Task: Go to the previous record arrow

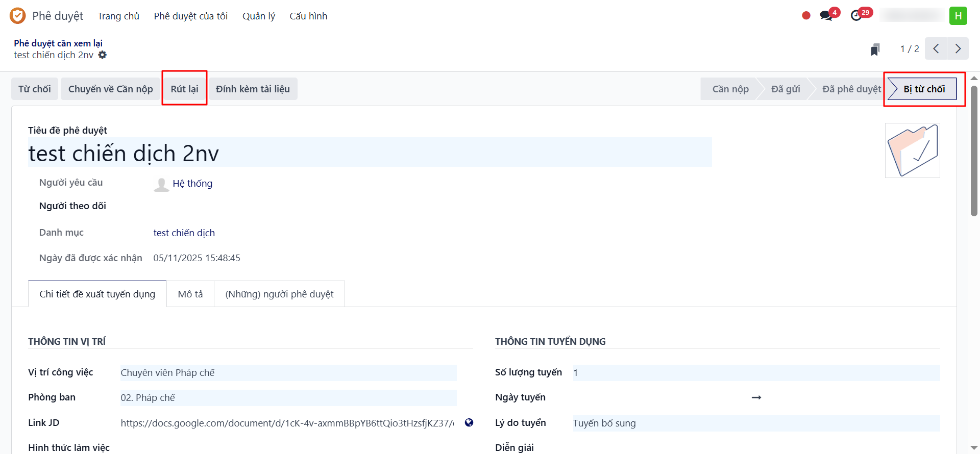Action: click(x=936, y=49)
